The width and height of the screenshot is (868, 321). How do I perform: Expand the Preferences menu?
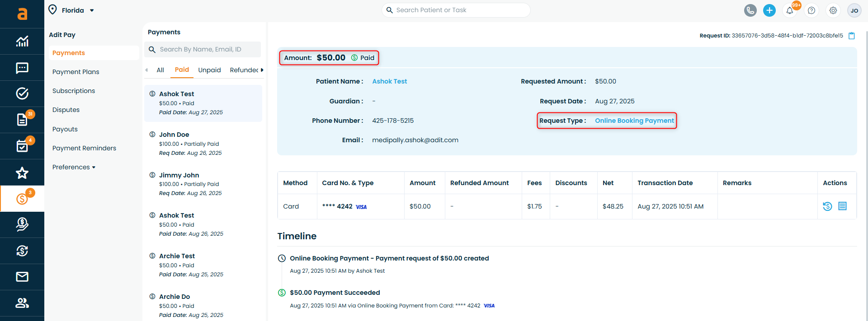tap(74, 167)
